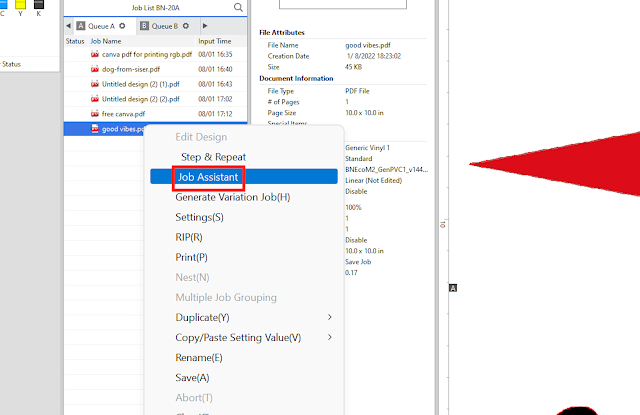Click the dimmed Nest(N) menu entry
The width and height of the screenshot is (640, 415).
(244, 277)
